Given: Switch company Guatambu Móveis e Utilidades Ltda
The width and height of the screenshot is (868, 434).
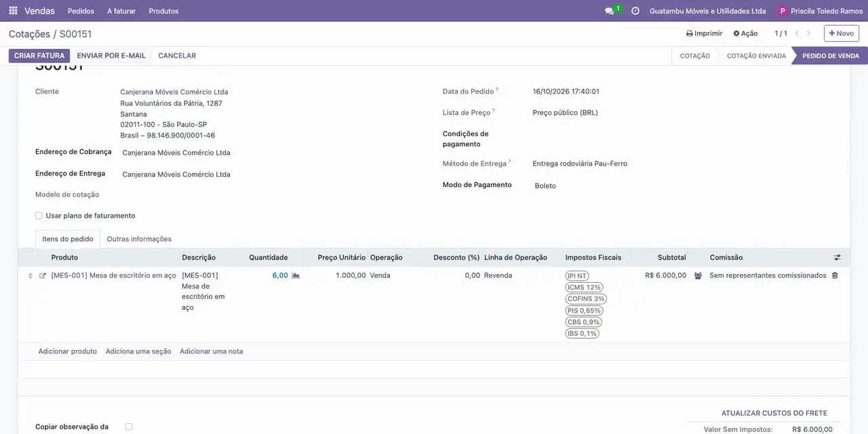Looking at the screenshot, I should [x=707, y=11].
